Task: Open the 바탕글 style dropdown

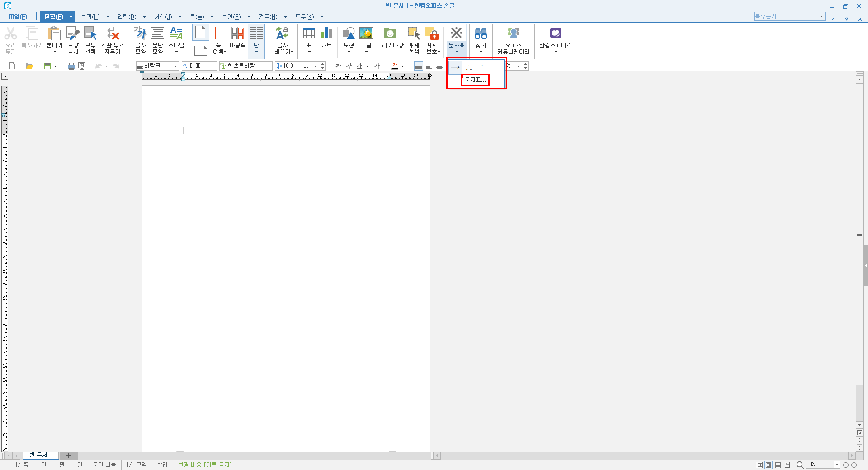Action: [x=175, y=66]
